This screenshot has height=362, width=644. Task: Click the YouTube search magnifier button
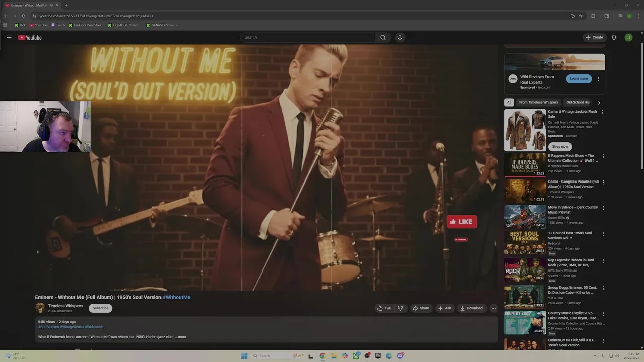tap(383, 37)
